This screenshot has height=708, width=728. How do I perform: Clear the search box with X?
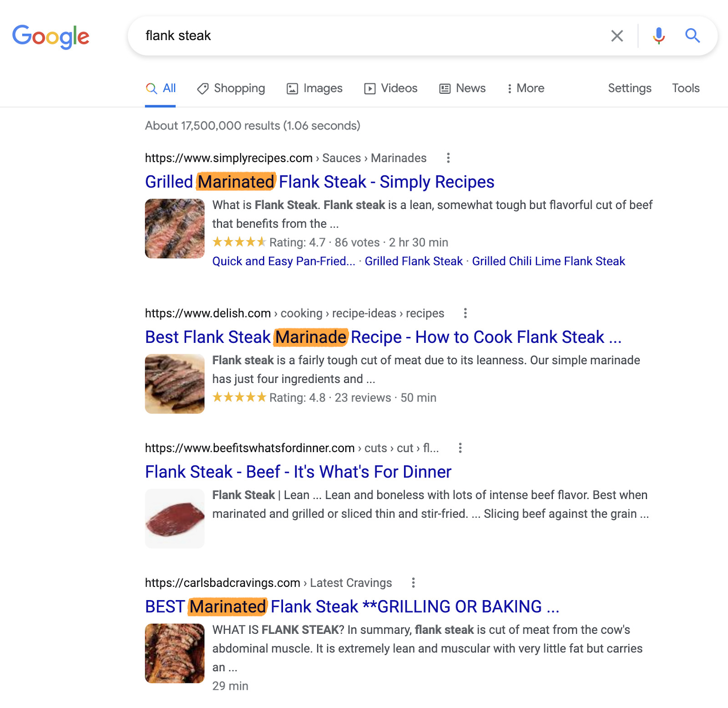[x=617, y=36]
